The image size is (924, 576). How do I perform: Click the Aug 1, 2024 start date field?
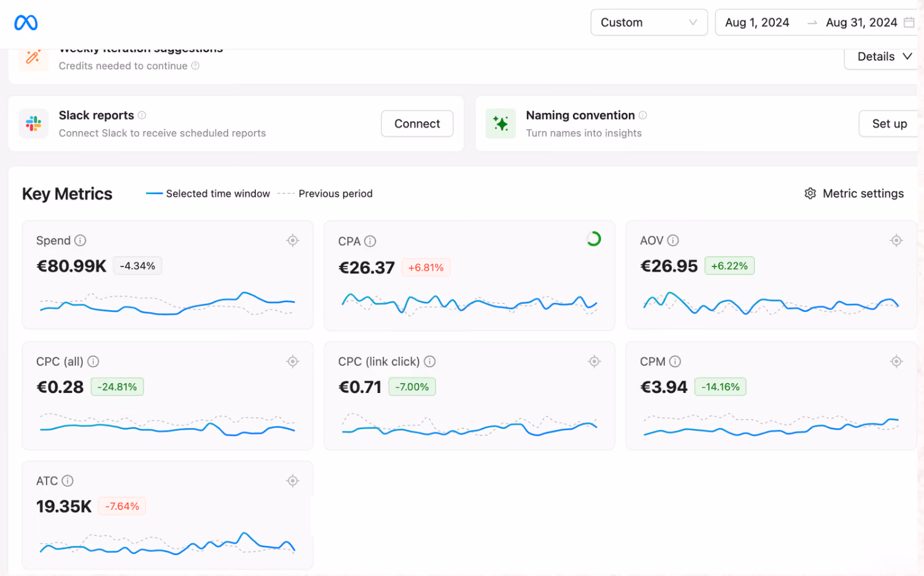point(757,23)
